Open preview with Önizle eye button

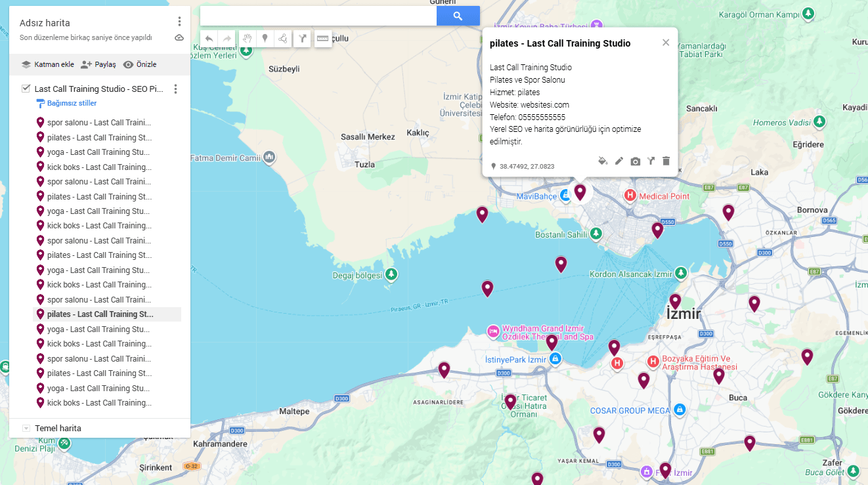[x=140, y=64]
